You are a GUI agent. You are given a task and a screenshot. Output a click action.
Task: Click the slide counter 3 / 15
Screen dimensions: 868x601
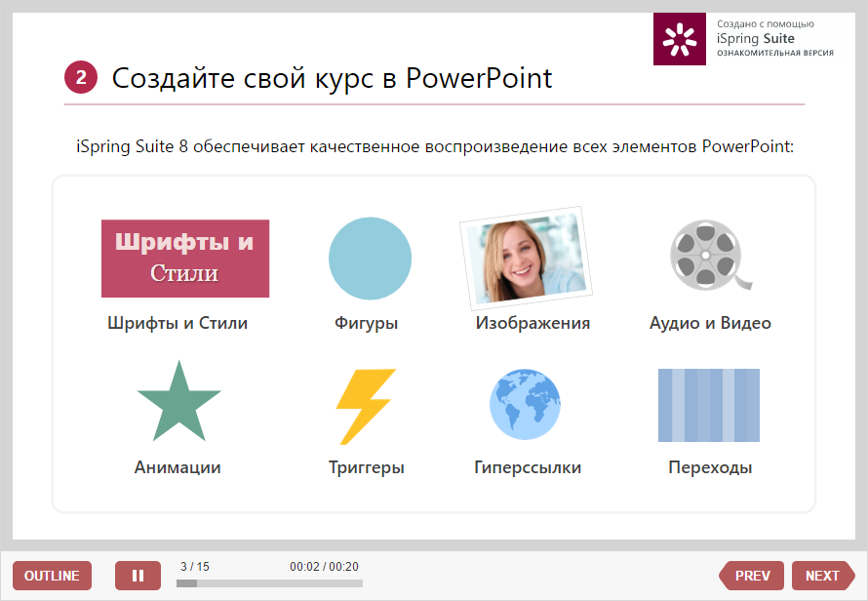coord(195,567)
